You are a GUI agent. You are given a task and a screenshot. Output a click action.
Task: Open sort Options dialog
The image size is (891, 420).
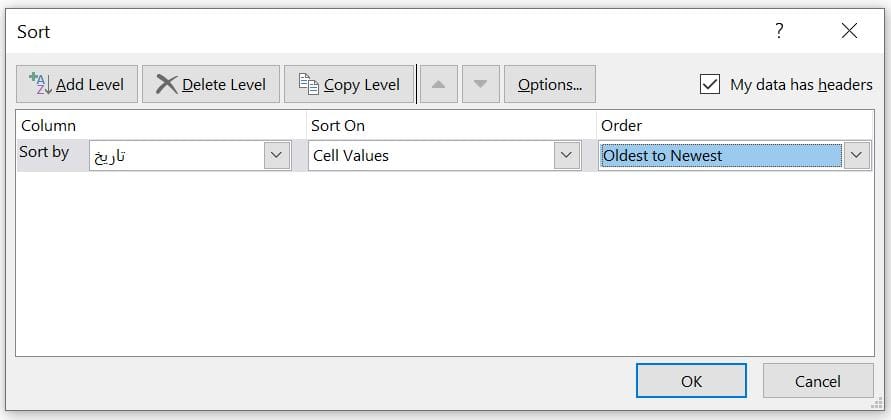point(550,84)
